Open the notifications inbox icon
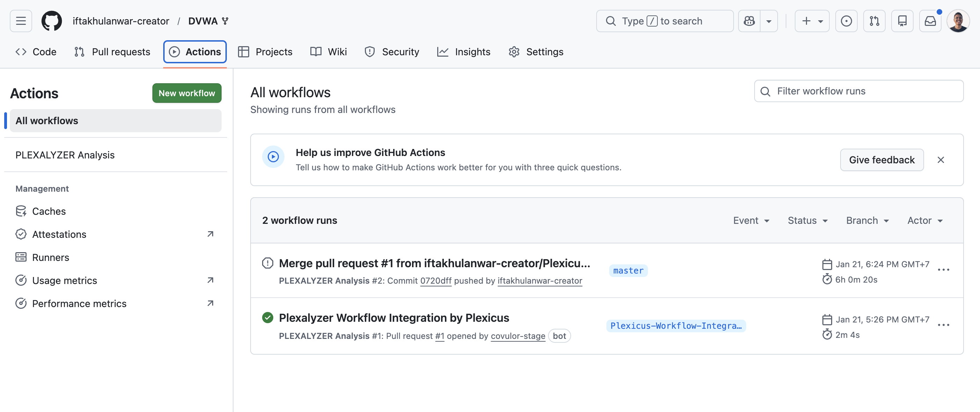This screenshot has height=412, width=980. coord(930,21)
